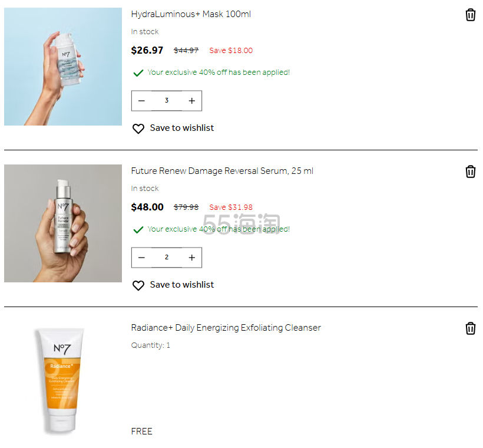Click green checkmark beside HydraLuminous discount message

pyautogui.click(x=138, y=73)
